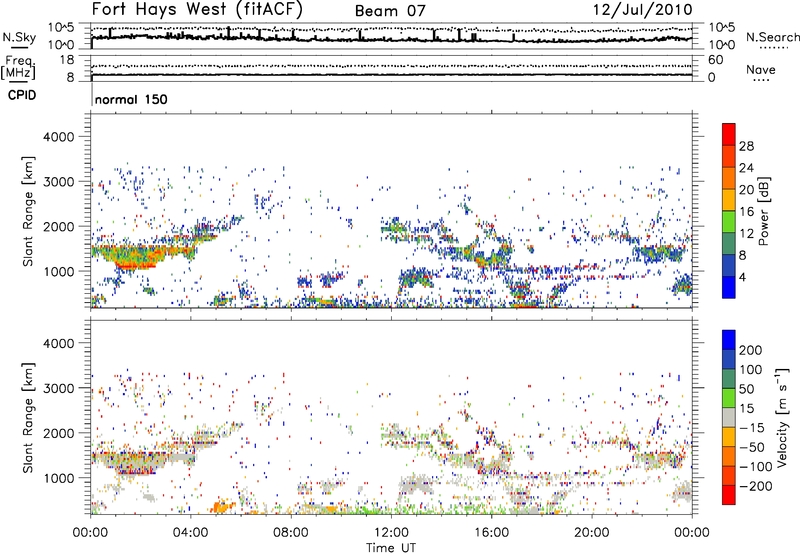Click the '18' frequency axis value

(x=67, y=60)
